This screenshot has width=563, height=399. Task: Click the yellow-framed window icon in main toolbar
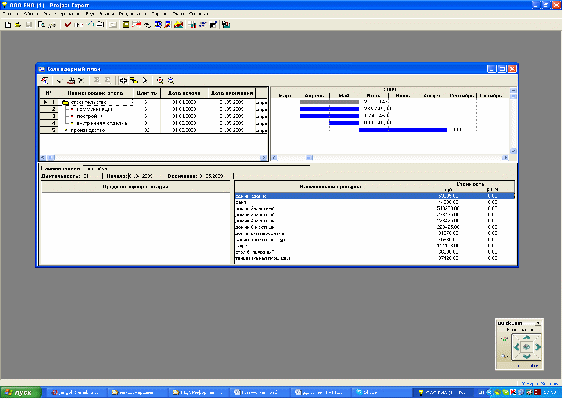point(126,24)
